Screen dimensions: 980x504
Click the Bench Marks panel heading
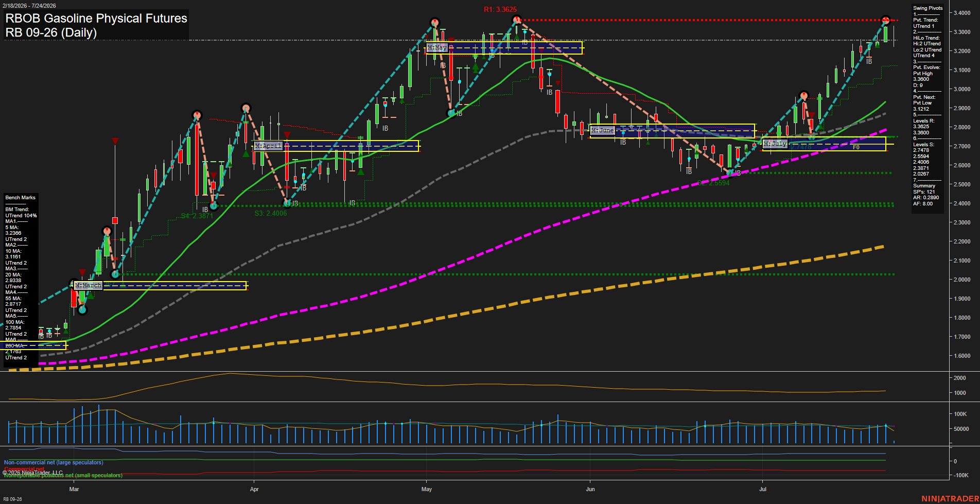(x=21, y=198)
